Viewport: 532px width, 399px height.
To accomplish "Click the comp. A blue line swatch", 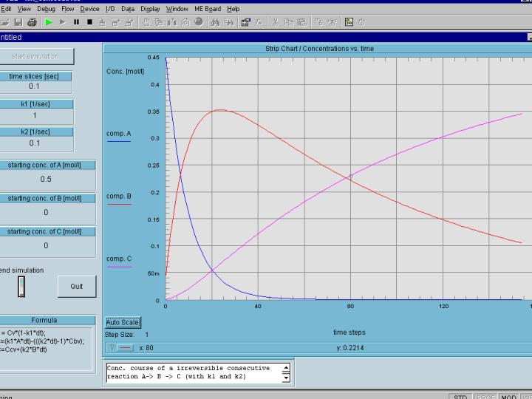I will tap(119, 141).
